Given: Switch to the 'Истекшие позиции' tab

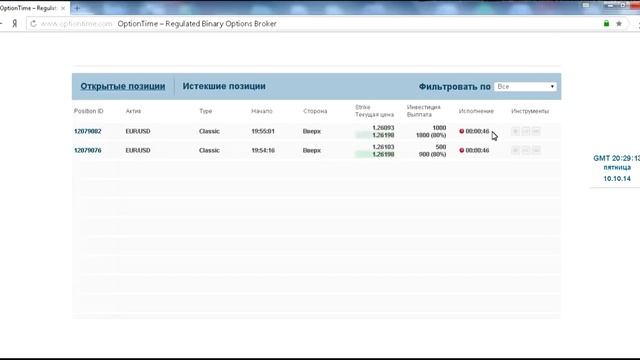Looking at the screenshot, I should 224,86.
